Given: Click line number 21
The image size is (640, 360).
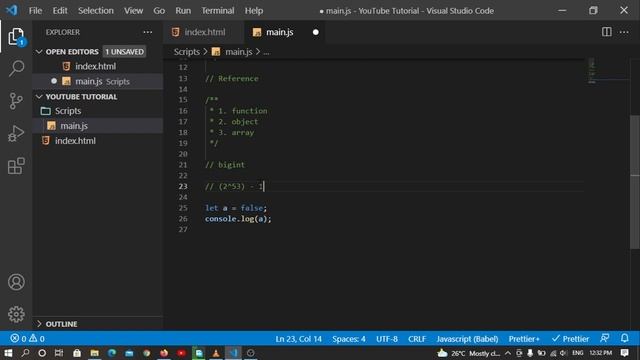Looking at the screenshot, I should tap(182, 165).
